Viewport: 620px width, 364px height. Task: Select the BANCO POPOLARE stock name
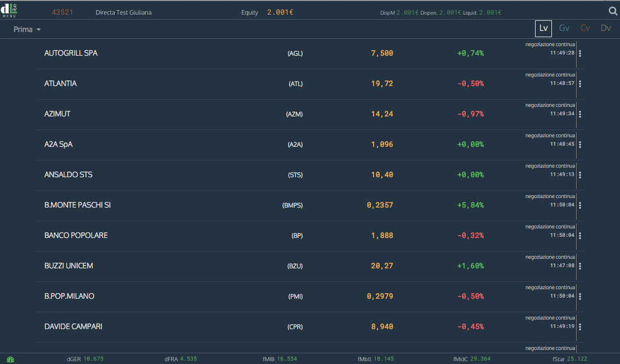(76, 236)
